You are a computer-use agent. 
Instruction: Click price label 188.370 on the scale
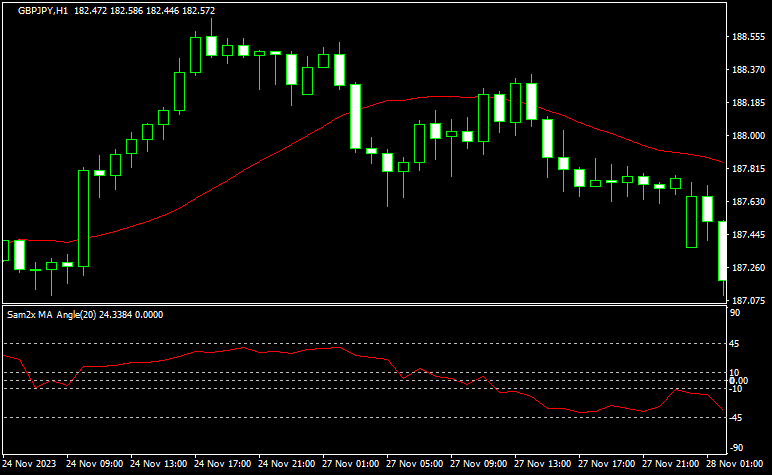point(748,70)
